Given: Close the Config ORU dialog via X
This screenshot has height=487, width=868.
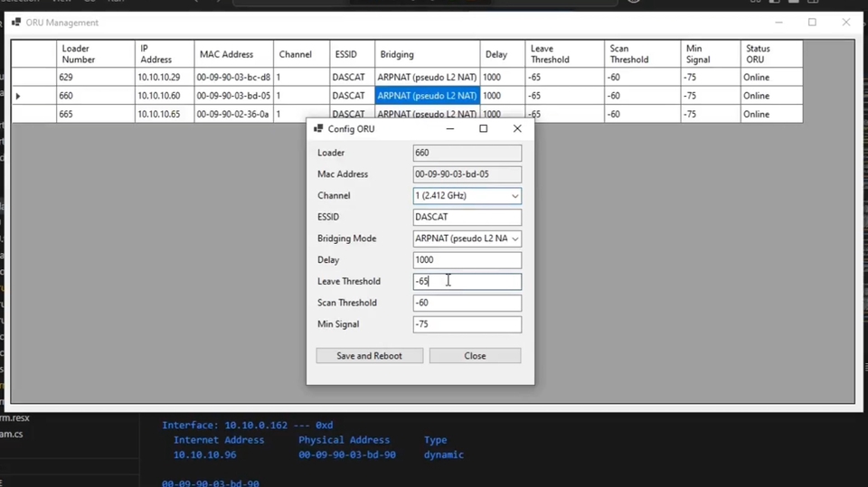Looking at the screenshot, I should click(517, 128).
